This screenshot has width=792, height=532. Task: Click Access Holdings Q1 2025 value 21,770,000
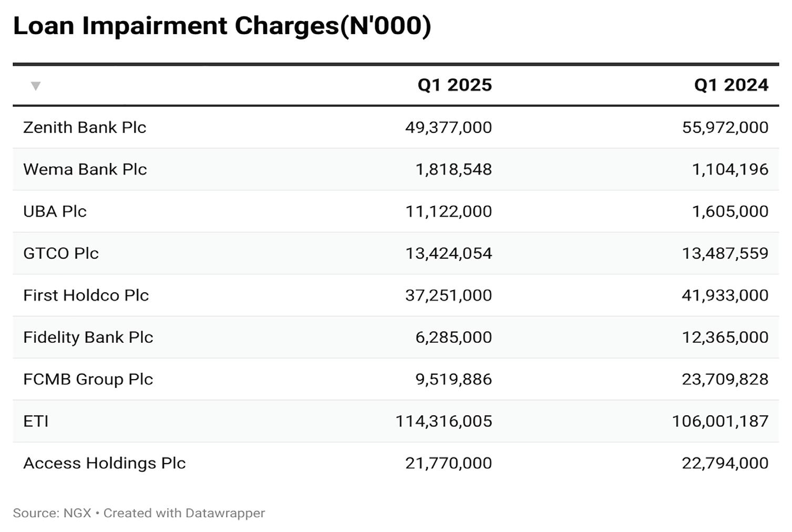coord(448,463)
